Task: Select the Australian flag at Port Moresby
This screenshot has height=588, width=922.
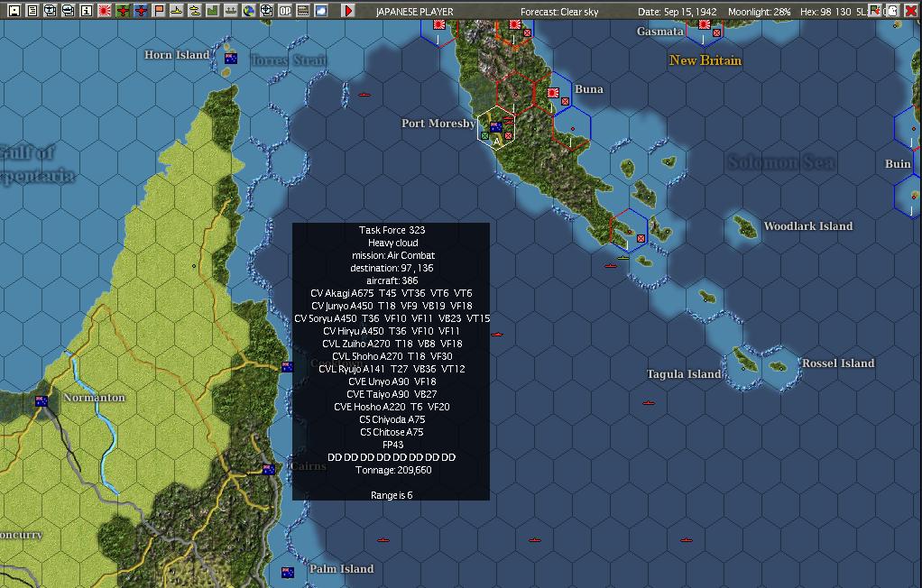Action: tap(495, 126)
